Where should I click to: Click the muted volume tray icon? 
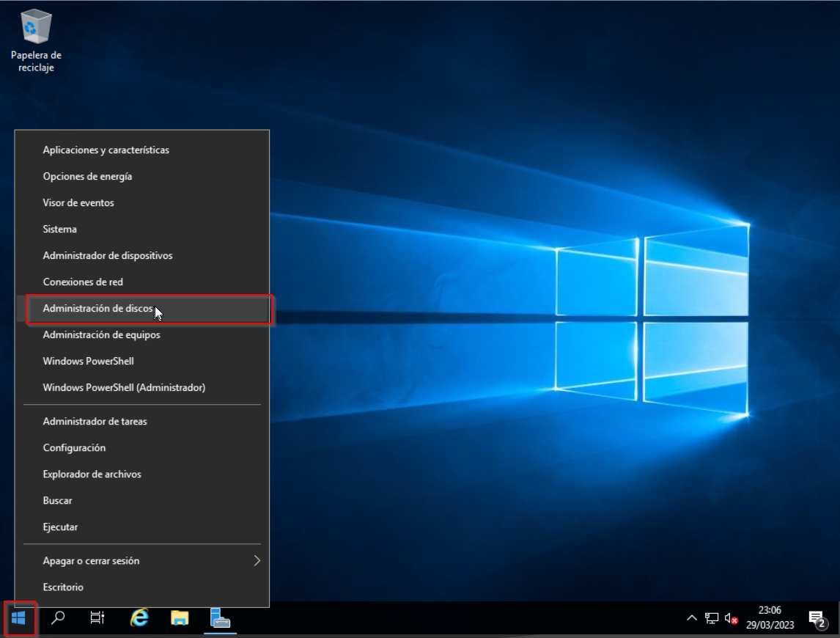tap(731, 618)
